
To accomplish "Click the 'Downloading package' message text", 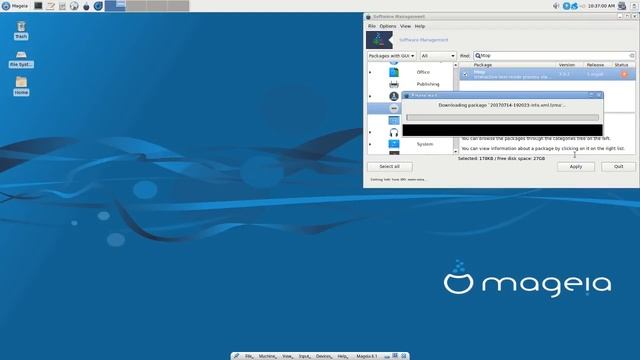I will [502, 105].
